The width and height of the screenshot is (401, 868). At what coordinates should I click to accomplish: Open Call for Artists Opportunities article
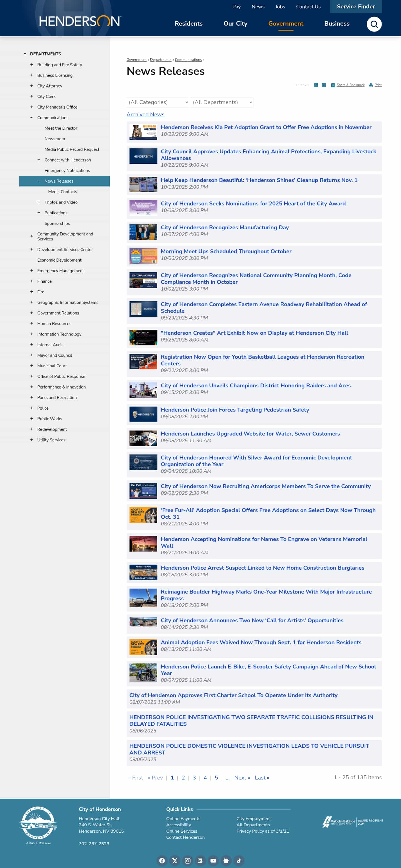coord(252,620)
